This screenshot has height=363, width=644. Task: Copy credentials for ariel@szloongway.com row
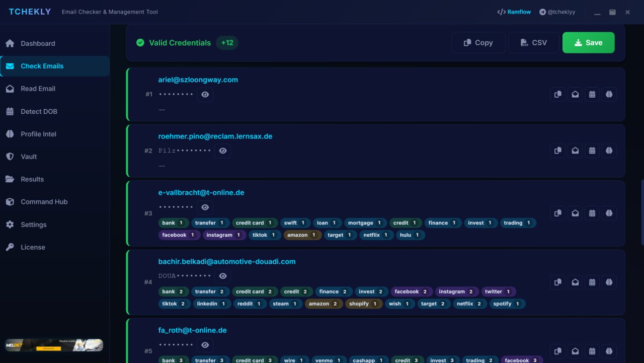(x=557, y=94)
